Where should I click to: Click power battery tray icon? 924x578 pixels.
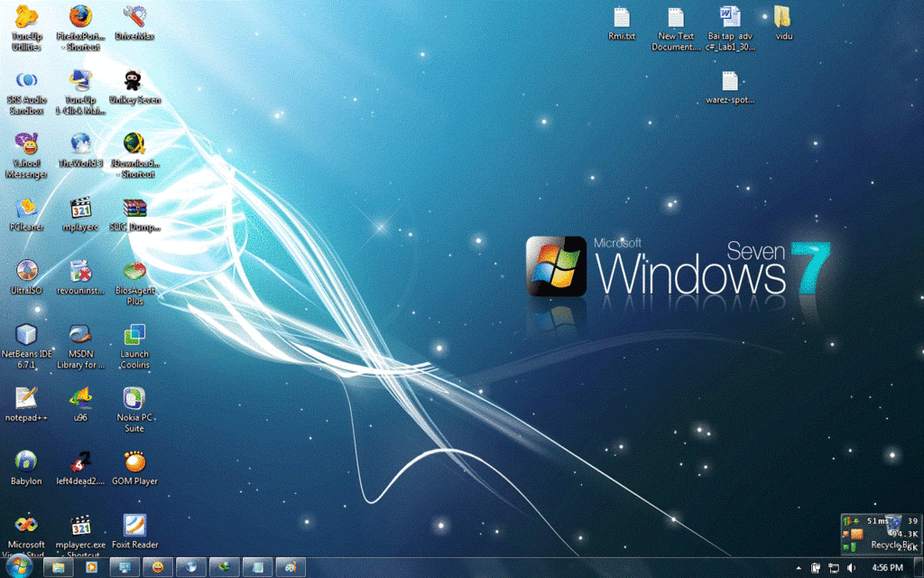pos(816,568)
